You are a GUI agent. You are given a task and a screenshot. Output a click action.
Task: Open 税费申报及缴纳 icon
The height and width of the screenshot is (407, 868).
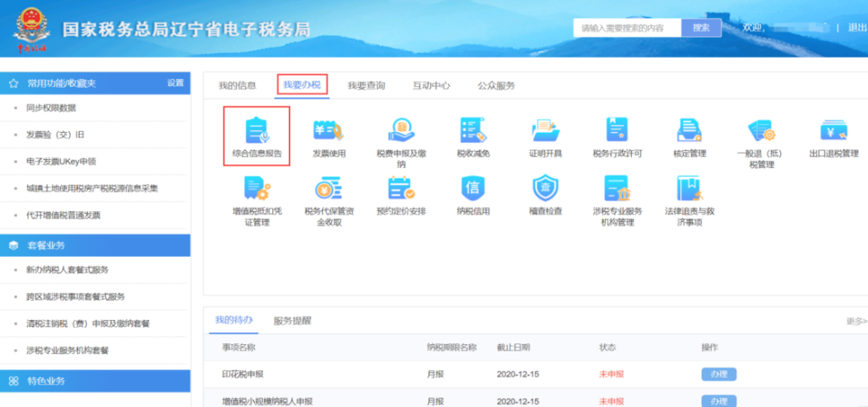(401, 130)
